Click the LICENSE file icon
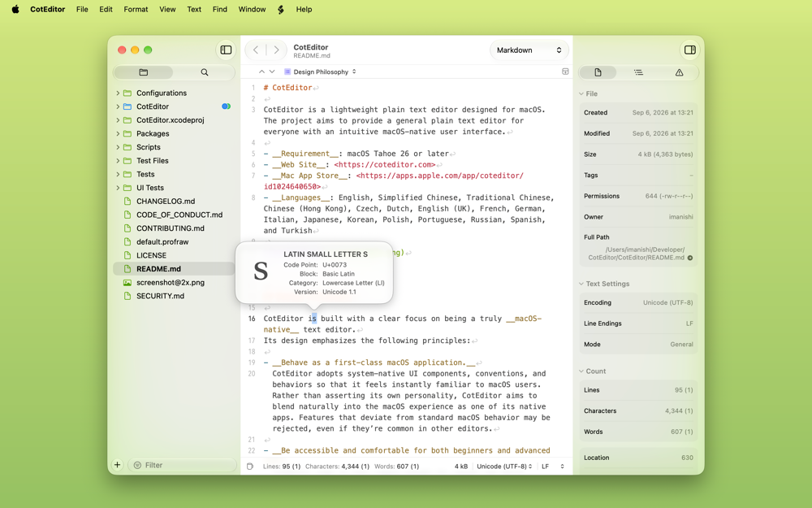The height and width of the screenshot is (508, 812). pyautogui.click(x=127, y=255)
